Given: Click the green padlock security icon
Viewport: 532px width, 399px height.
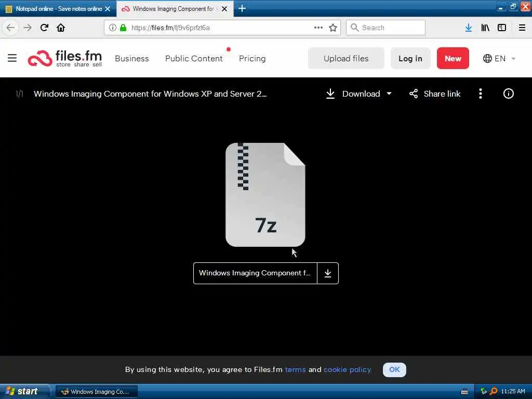Looking at the screenshot, I should tap(123, 28).
